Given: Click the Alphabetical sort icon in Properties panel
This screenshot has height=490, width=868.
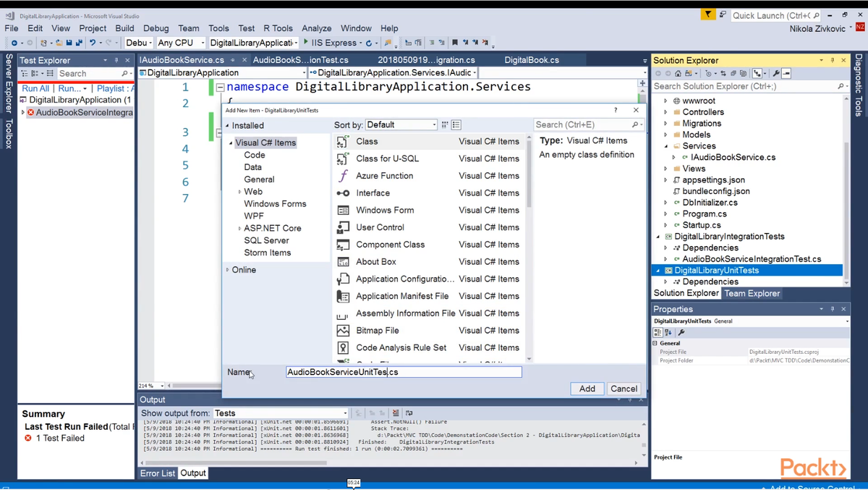Looking at the screenshot, I should 668,332.
